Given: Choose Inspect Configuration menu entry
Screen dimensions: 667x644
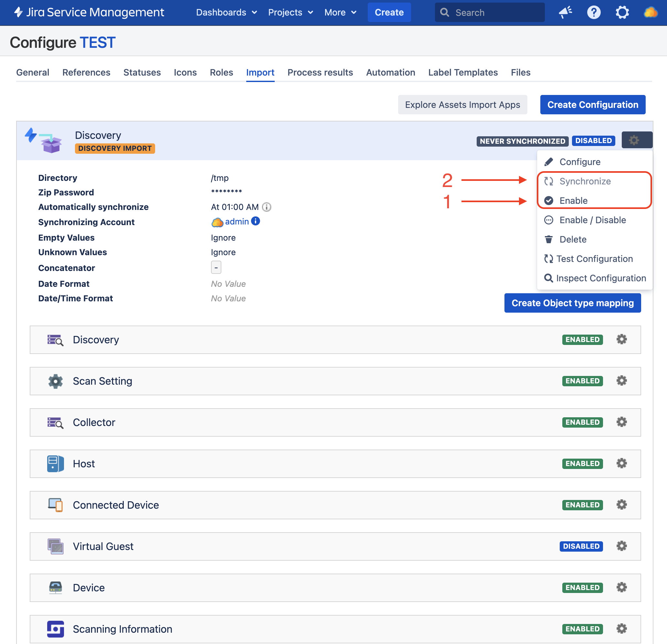Looking at the screenshot, I should [595, 278].
